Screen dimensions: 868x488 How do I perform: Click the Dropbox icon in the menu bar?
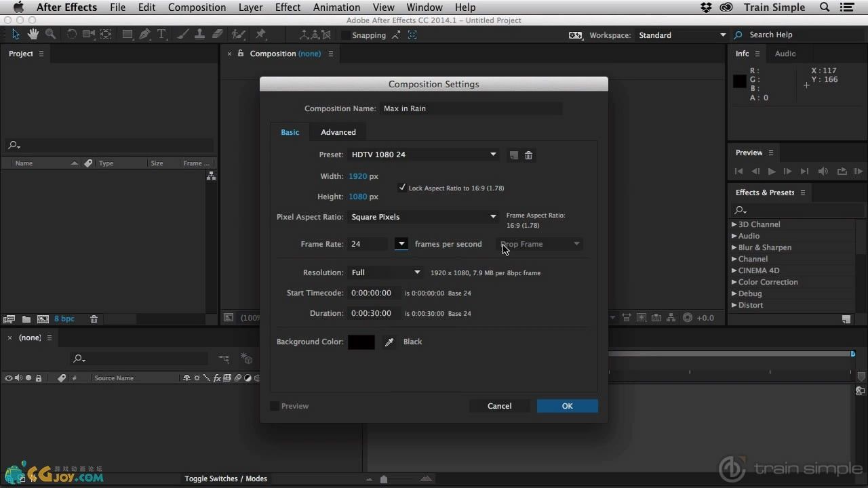(707, 7)
